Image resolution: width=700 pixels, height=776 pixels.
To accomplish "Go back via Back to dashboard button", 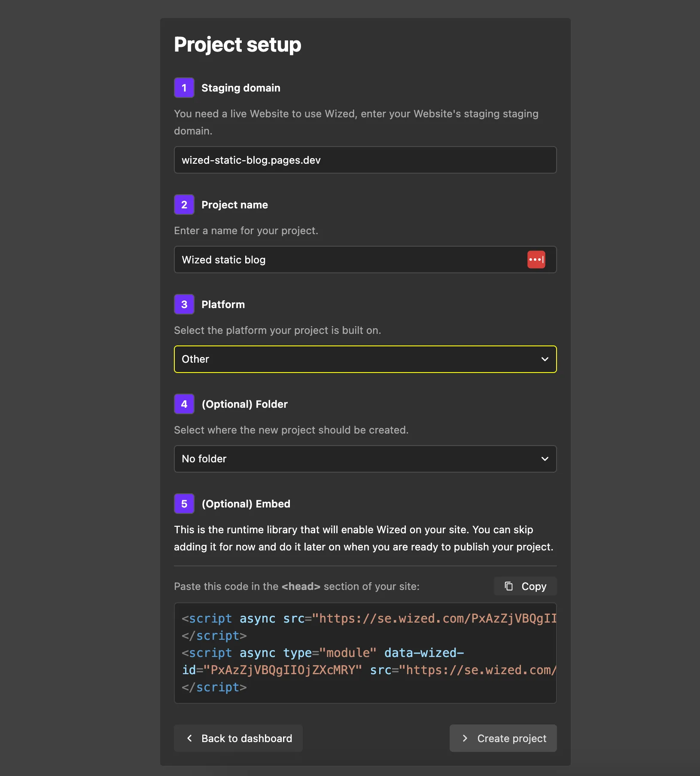I will tap(238, 738).
